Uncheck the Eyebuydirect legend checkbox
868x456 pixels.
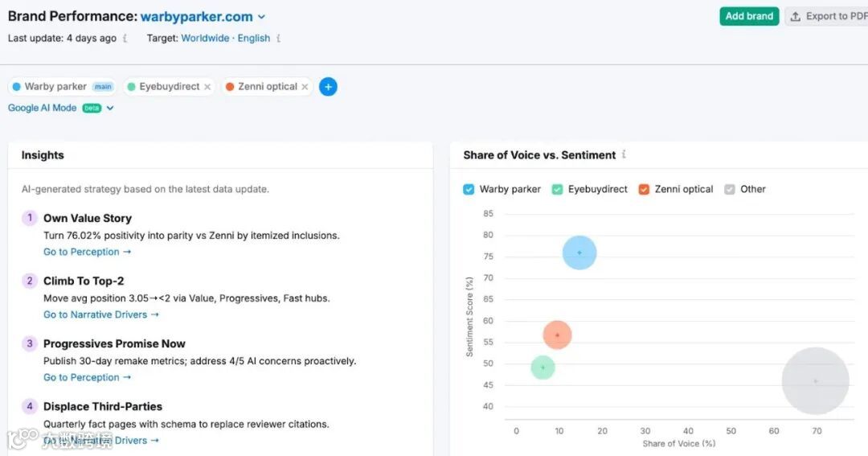click(557, 190)
